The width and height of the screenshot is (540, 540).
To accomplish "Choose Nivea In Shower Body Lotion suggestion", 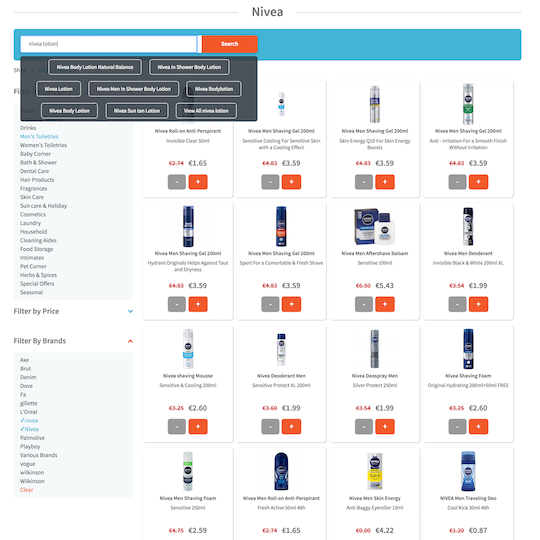I will pos(189,67).
